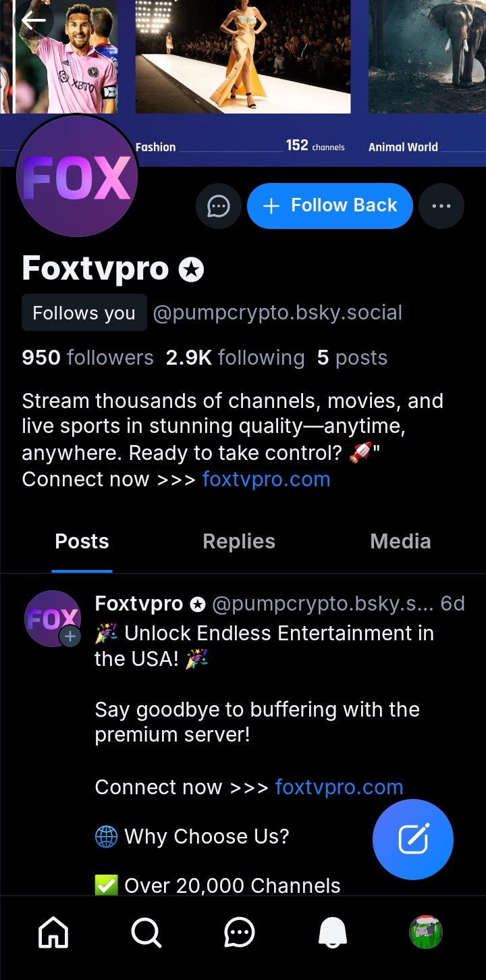The width and height of the screenshot is (486, 980).
Task: View the 950 followers list
Action: [x=88, y=358]
